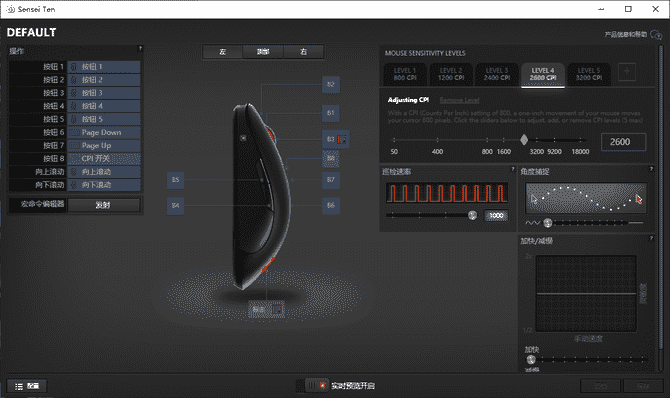
Task: Select the LEVEL 3 2400 CPI tab
Action: (x=497, y=74)
